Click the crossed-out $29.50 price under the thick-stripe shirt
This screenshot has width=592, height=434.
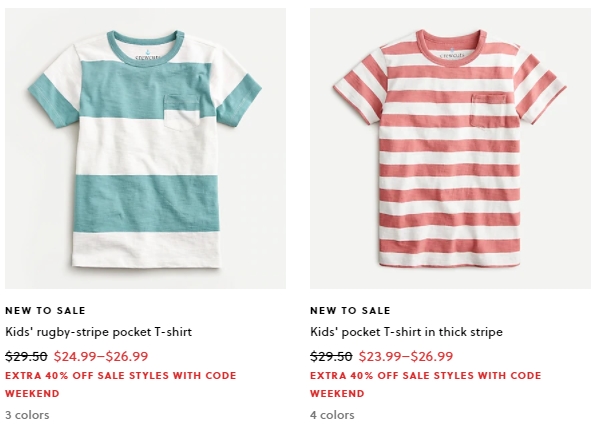(331, 356)
